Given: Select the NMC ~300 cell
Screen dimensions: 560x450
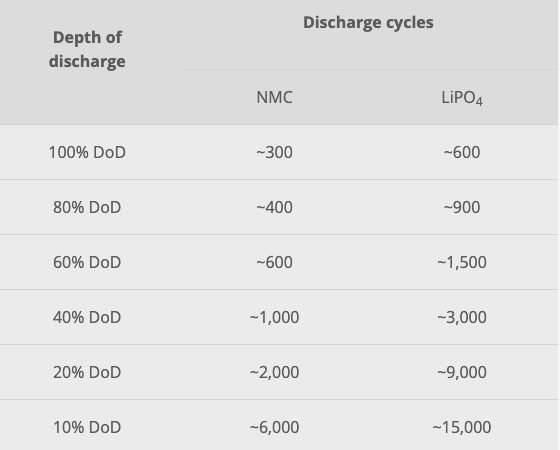Looking at the screenshot, I should click(x=274, y=152).
